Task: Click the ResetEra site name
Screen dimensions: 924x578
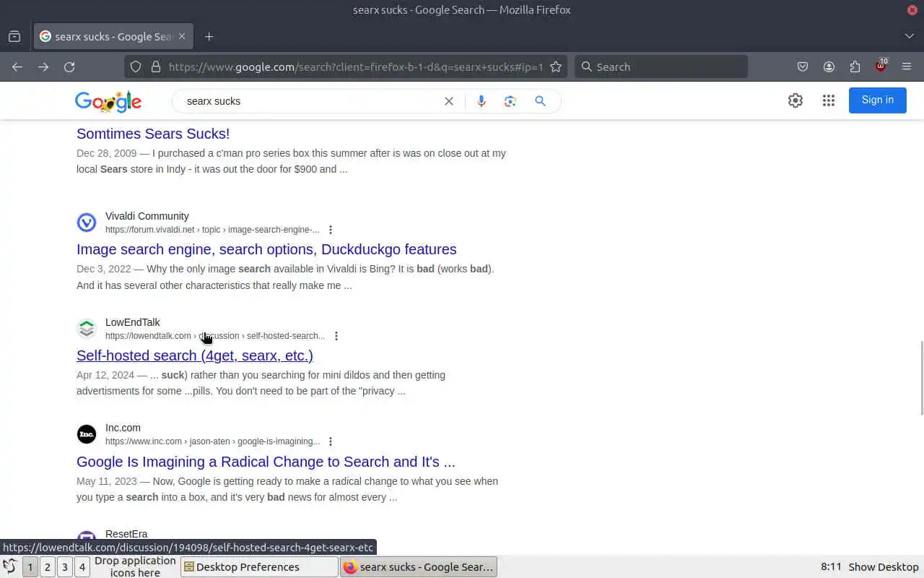Action: [x=126, y=534]
